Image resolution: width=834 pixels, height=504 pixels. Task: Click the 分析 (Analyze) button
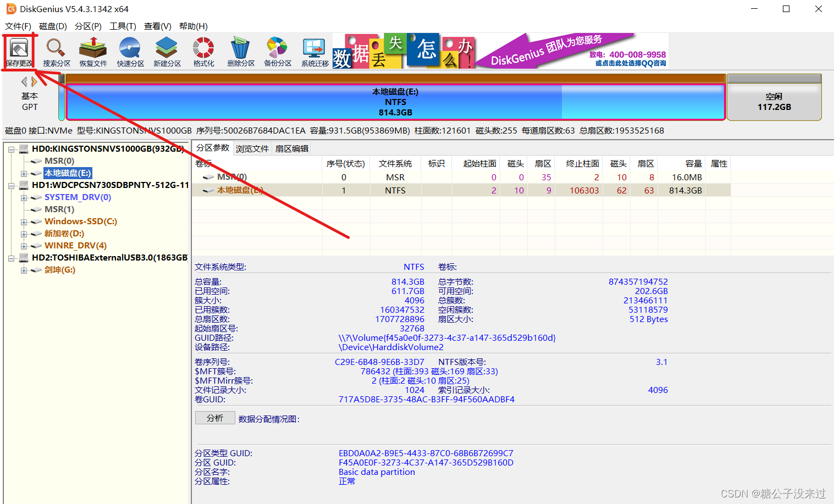(x=215, y=418)
